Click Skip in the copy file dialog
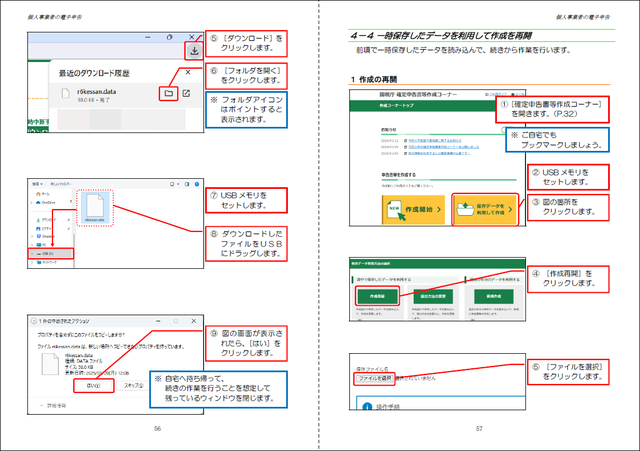Image resolution: width=640 pixels, height=451 pixels. pyautogui.click(x=133, y=386)
